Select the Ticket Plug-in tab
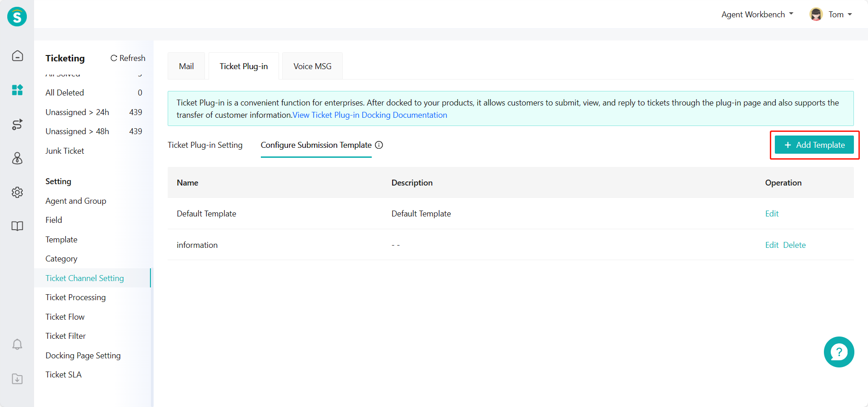The width and height of the screenshot is (868, 407). tap(244, 66)
